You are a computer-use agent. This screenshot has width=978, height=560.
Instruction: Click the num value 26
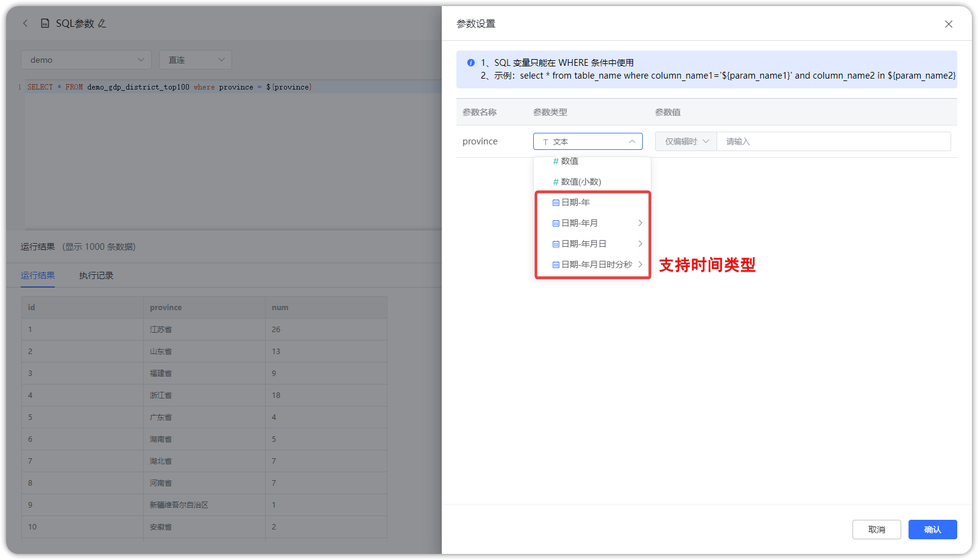pos(276,329)
